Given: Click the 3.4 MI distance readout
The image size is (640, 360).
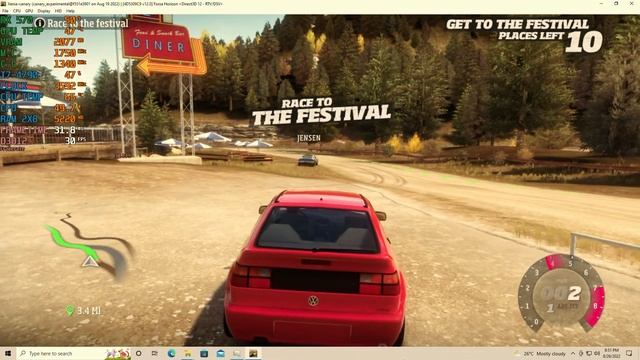Looking at the screenshot, I should [89, 311].
